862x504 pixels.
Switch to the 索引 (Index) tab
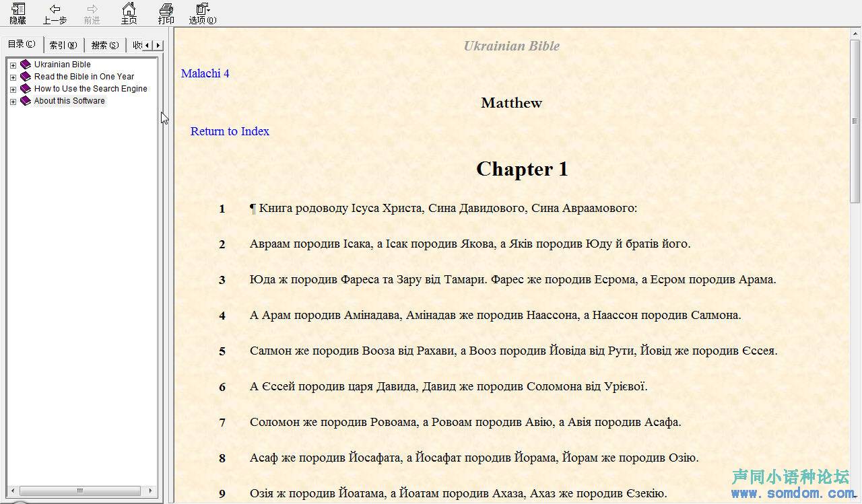(63, 45)
